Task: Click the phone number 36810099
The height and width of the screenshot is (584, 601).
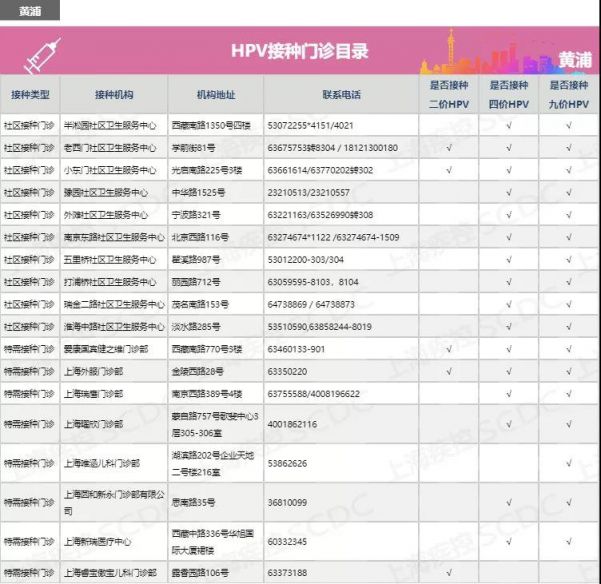Action: tap(287, 502)
